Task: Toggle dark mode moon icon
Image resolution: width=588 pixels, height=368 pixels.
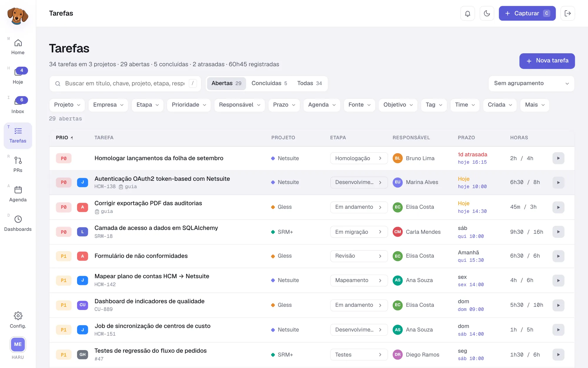Action: (487, 13)
